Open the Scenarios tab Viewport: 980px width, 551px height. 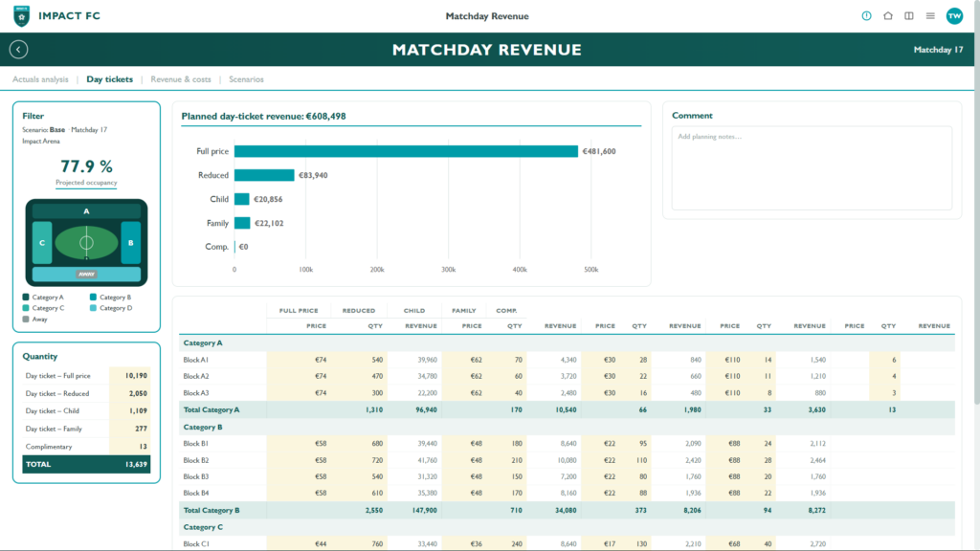[246, 79]
